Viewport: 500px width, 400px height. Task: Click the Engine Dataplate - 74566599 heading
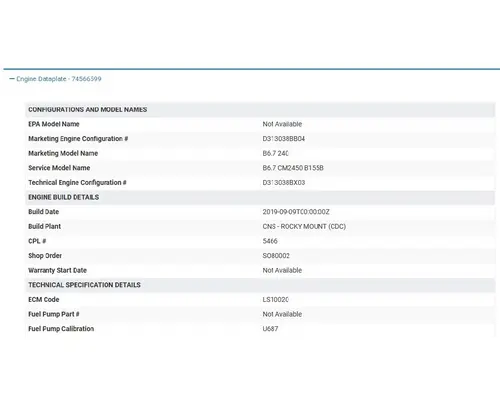(x=59, y=79)
